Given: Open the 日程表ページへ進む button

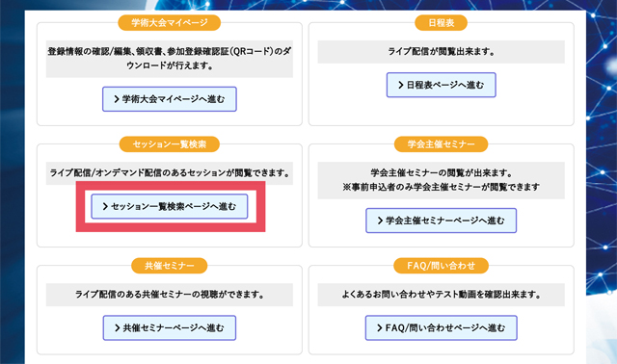Looking at the screenshot, I should (442, 85).
